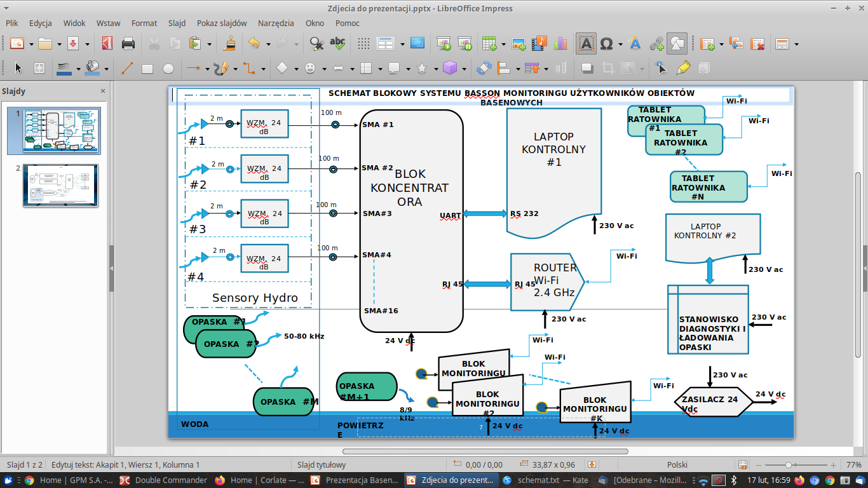
Task: Toggle the Insert Text Box tool
Action: click(586, 44)
